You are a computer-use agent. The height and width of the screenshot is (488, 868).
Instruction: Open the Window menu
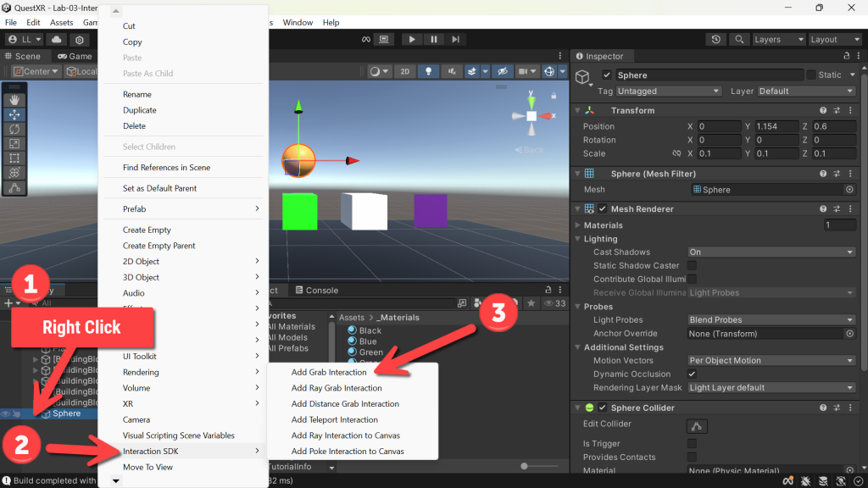click(298, 23)
